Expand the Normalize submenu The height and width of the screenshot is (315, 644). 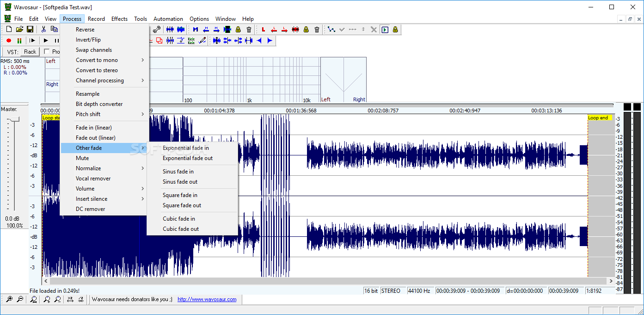tap(104, 168)
